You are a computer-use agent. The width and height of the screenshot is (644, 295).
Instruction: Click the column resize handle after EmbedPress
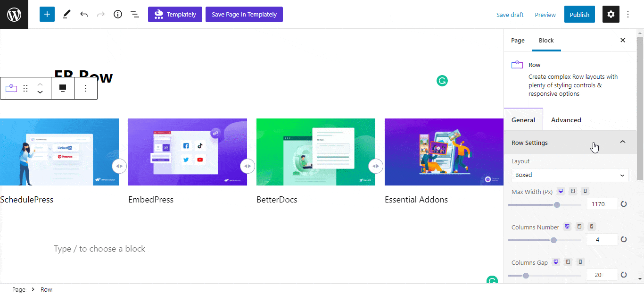(x=248, y=166)
